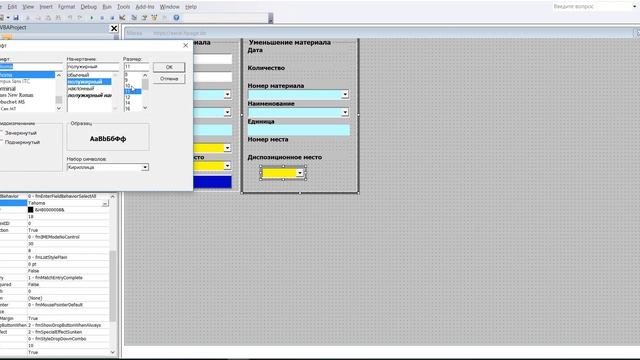Click the Paste icon in the toolbar
The width and height of the screenshot is (640, 360).
(48, 18)
